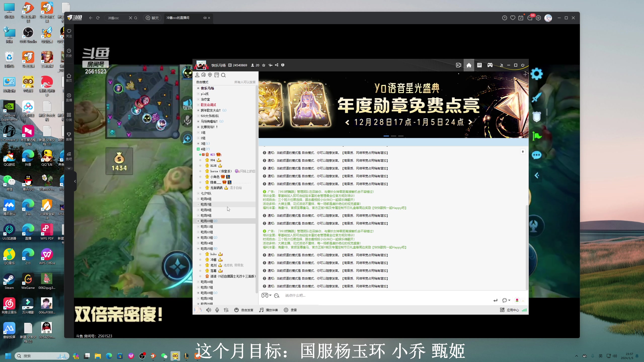Screen dimensions: 644x362
Task: Open 关注 follow in Douyu sidebar
Action: coord(69,33)
